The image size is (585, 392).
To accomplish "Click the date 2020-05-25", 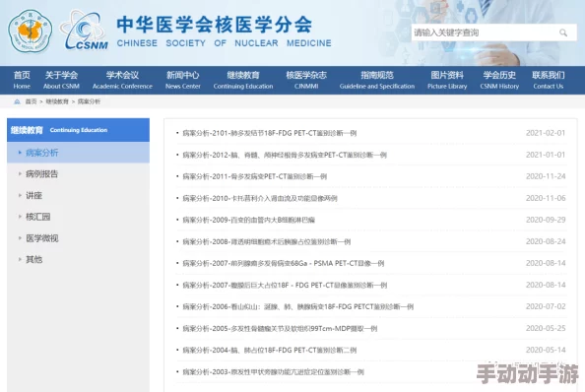I will click(546, 329).
